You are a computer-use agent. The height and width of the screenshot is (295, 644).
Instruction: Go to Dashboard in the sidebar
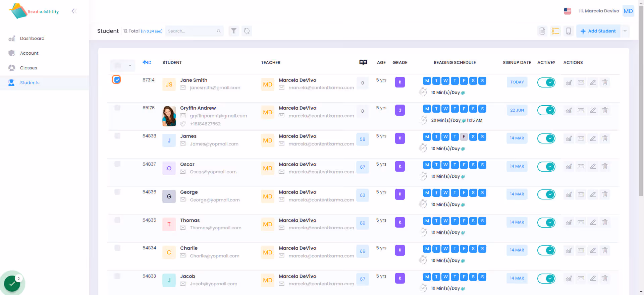32,38
